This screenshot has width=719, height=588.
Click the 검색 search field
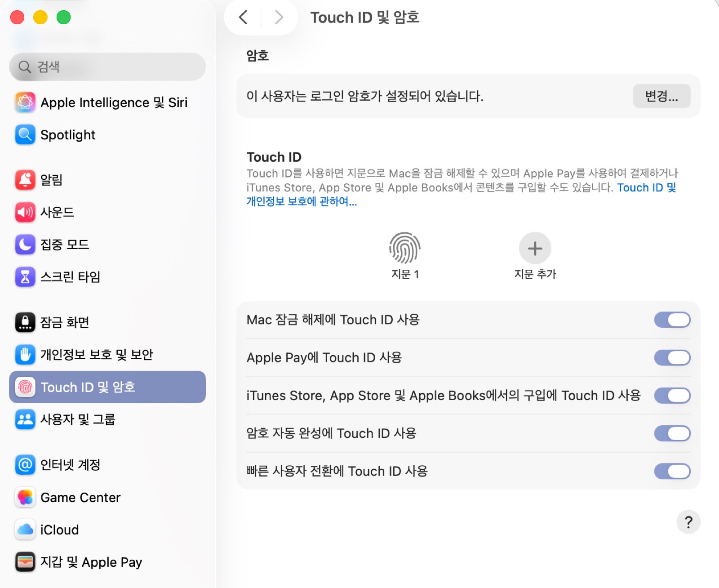(x=107, y=67)
